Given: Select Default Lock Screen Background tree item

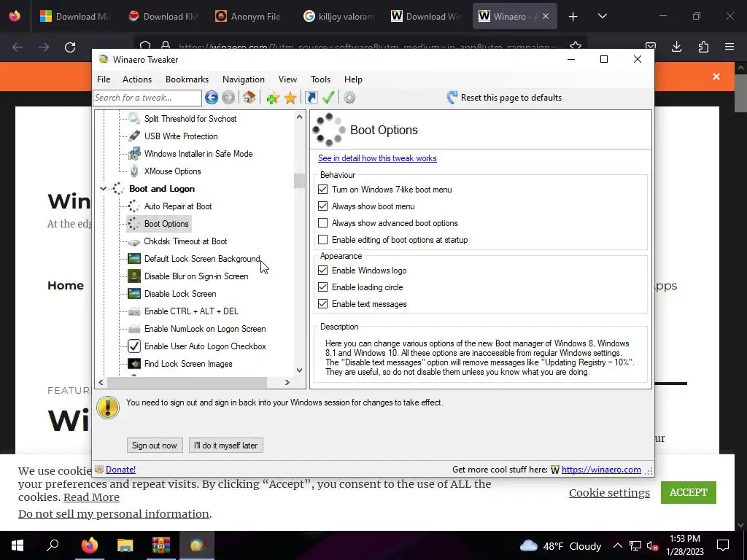Looking at the screenshot, I should (202, 259).
